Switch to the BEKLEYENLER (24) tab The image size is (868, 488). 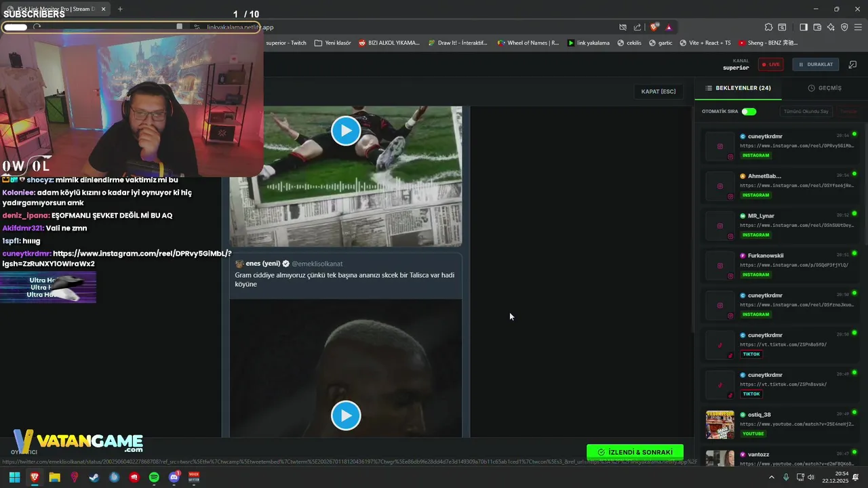738,88
